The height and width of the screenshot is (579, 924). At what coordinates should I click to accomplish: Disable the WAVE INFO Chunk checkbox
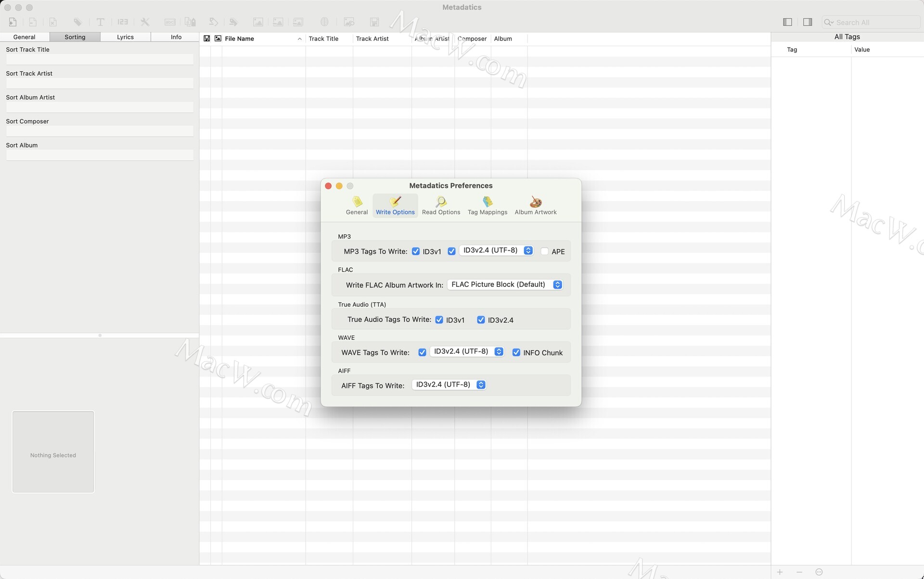pyautogui.click(x=516, y=352)
